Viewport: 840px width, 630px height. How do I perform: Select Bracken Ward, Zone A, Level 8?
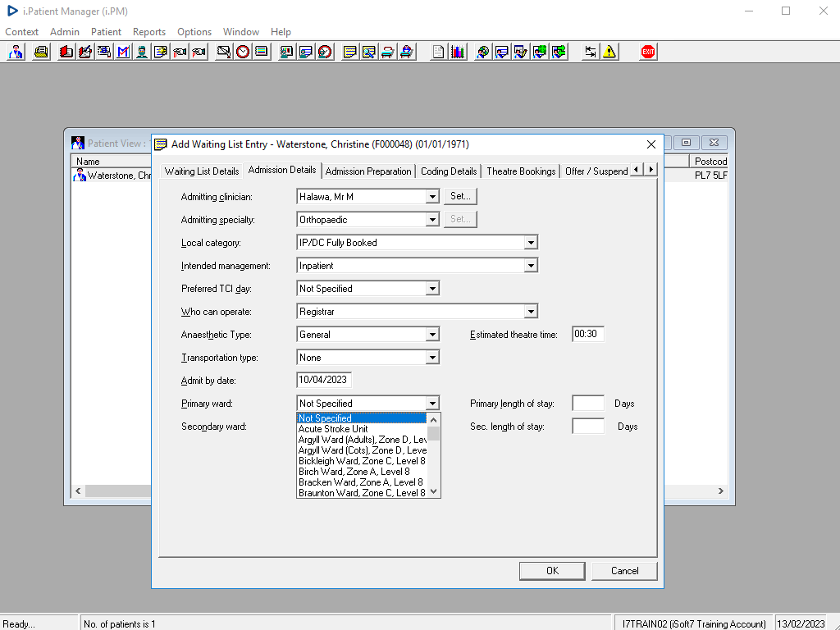[x=362, y=482]
